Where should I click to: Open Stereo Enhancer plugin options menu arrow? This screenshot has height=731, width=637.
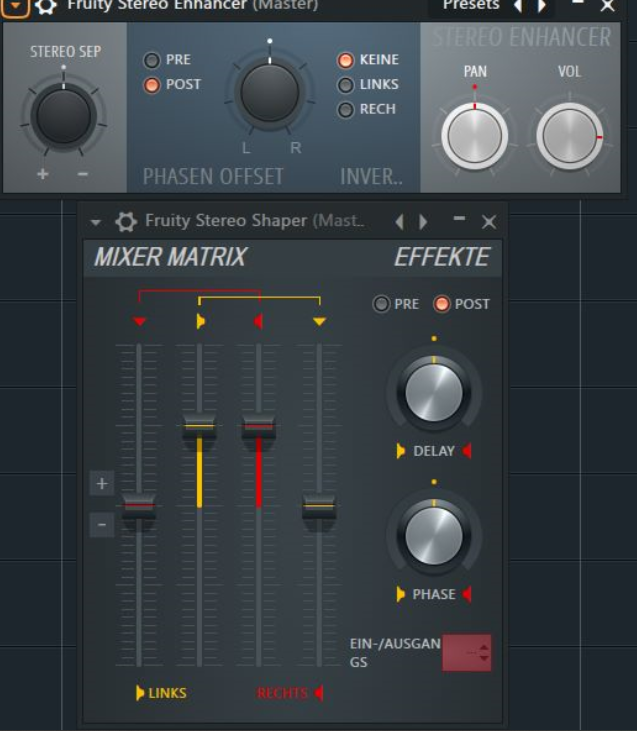(x=15, y=7)
